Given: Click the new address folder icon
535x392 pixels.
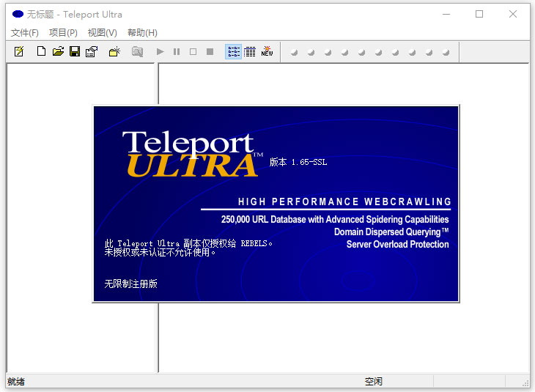Looking at the screenshot, I should click(114, 51).
